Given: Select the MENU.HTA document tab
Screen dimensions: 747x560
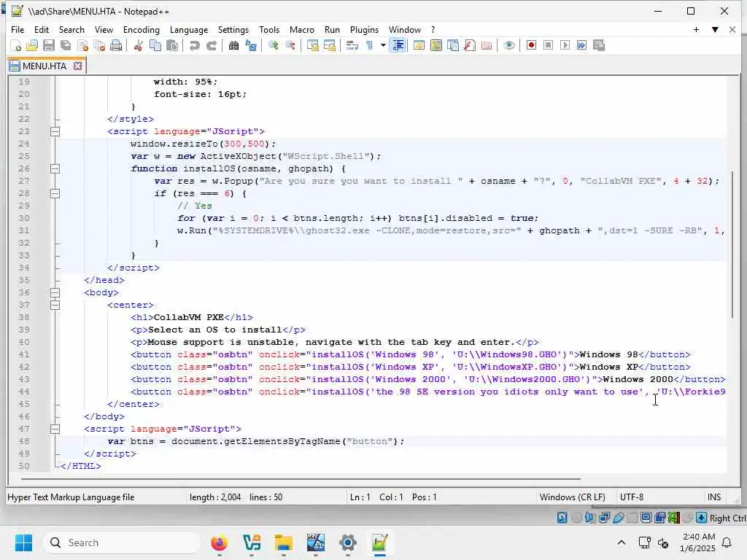Looking at the screenshot, I should coord(44,66).
